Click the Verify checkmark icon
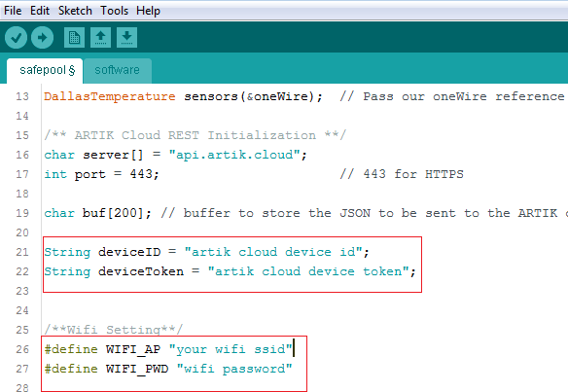This screenshot has height=392, width=568. point(16,37)
